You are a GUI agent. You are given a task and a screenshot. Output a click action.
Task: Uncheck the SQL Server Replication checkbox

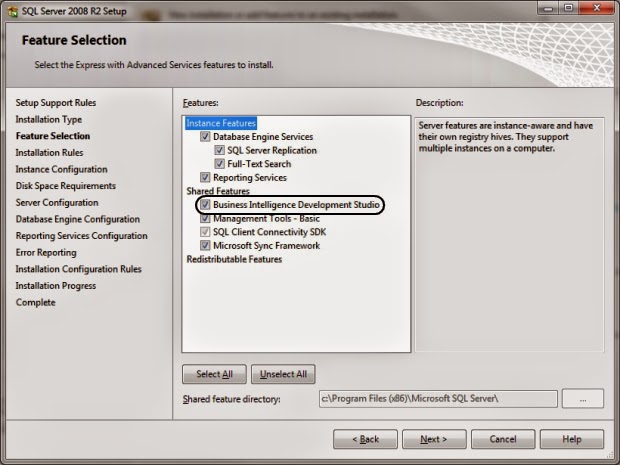pyautogui.click(x=219, y=150)
